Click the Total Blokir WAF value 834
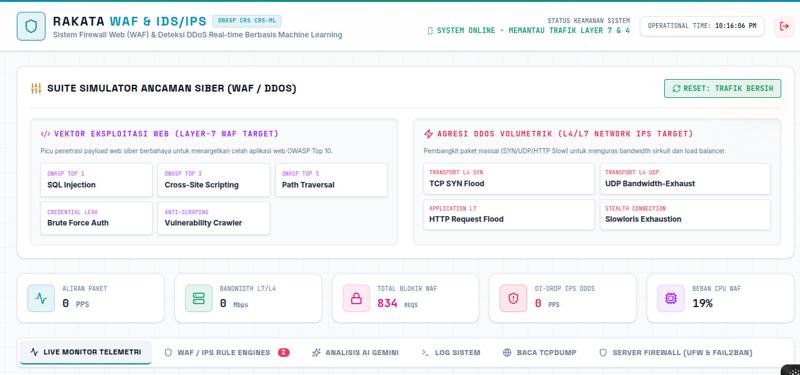The image size is (800, 375). pyautogui.click(x=387, y=304)
